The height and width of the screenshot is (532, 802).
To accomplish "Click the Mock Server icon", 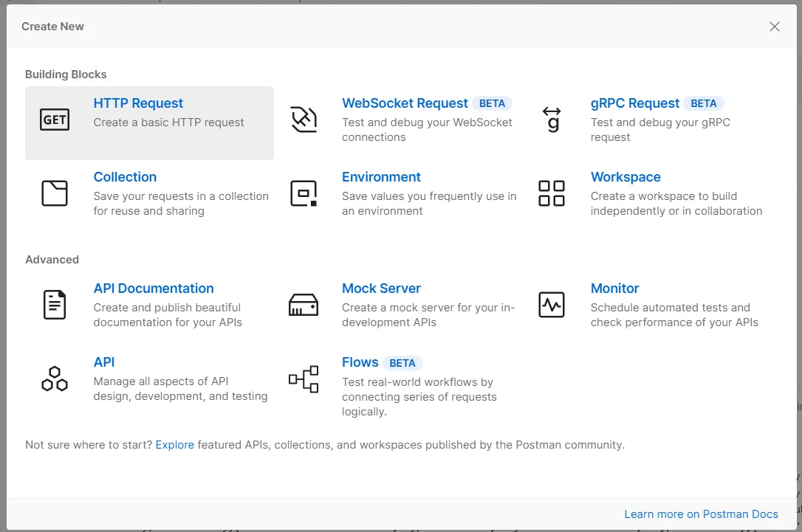I will pyautogui.click(x=304, y=305).
